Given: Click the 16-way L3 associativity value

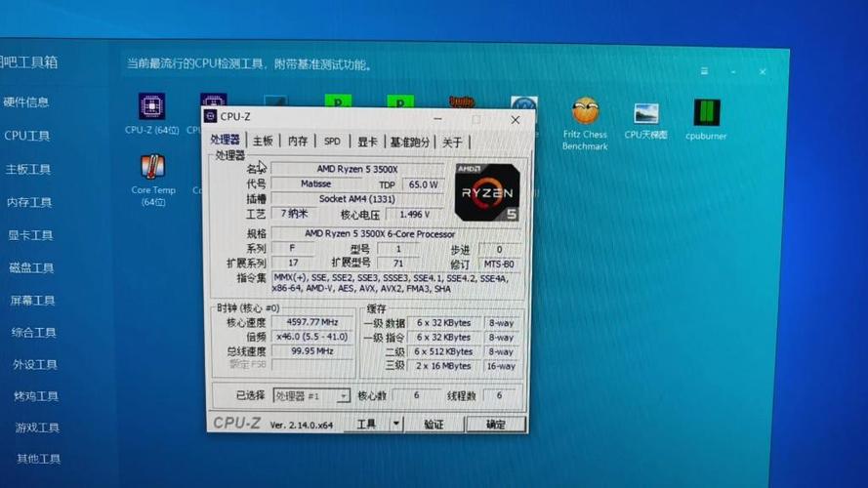Looking at the screenshot, I should click(x=501, y=366).
